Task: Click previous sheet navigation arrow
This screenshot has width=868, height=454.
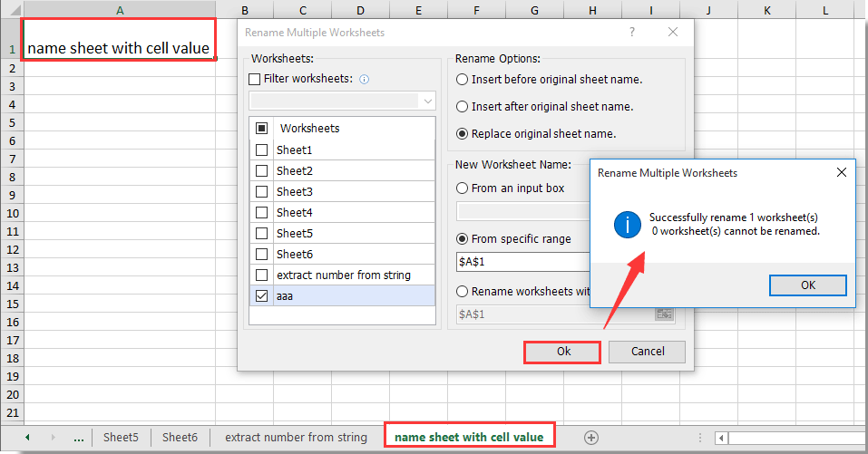Action: coord(27,437)
